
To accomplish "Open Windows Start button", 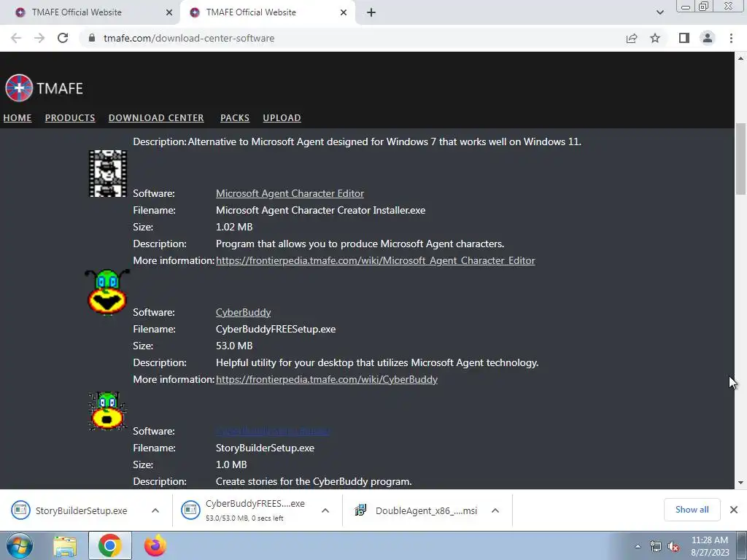I will (x=19, y=545).
